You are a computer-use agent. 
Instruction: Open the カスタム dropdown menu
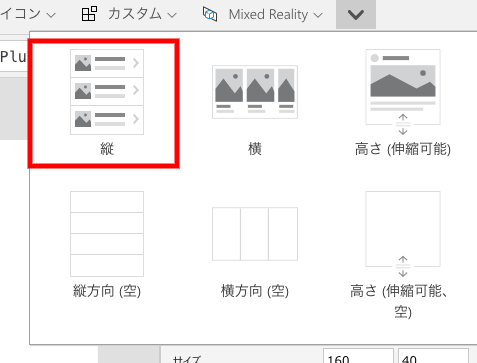[x=130, y=14]
